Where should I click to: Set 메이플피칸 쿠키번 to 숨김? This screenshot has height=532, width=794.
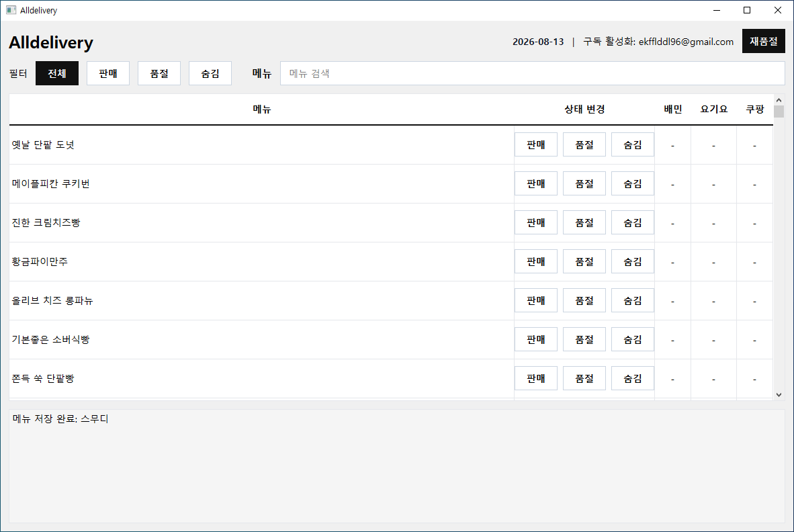point(633,184)
